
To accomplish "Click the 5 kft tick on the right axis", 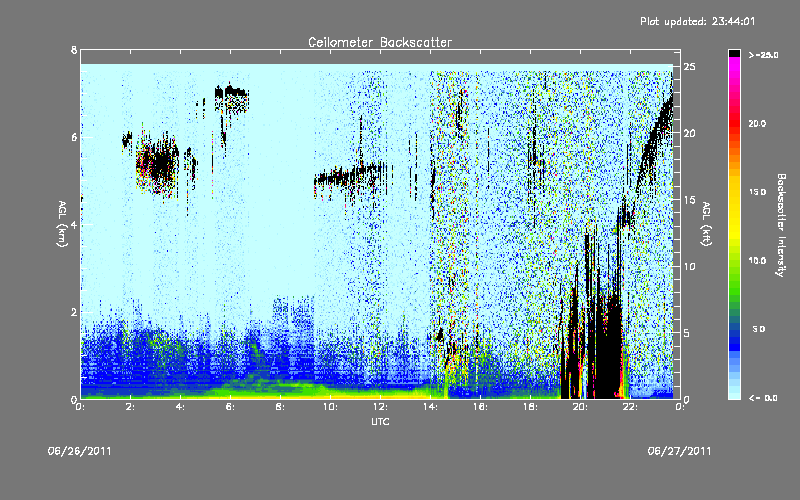I will pos(687,333).
